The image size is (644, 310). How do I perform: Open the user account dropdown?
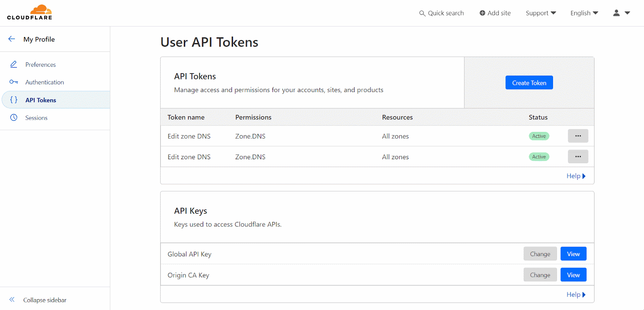coord(621,13)
